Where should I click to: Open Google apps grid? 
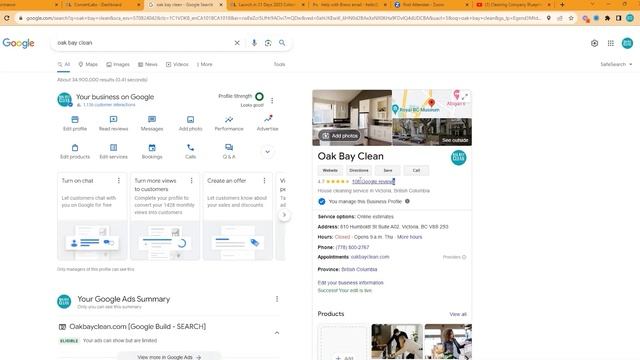[x=611, y=43]
